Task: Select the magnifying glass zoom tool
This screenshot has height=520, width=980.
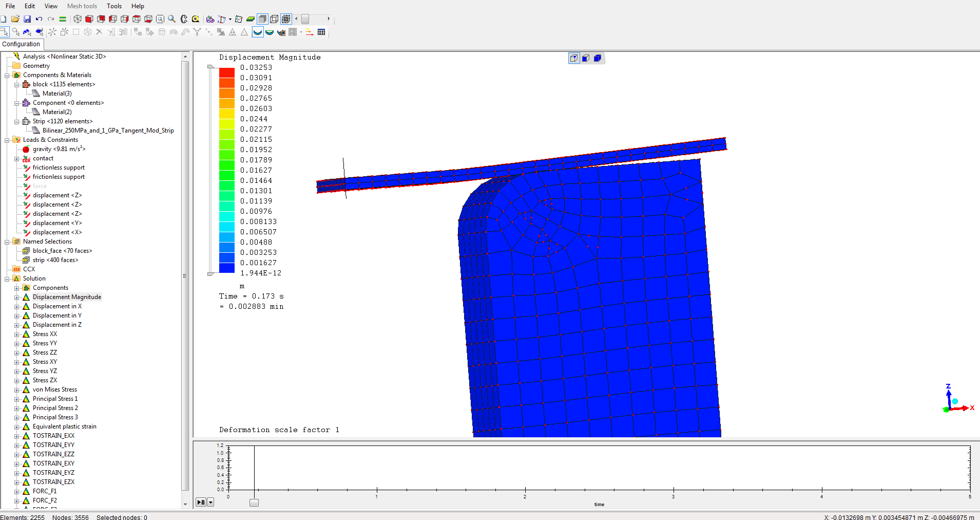Action: 172,19
